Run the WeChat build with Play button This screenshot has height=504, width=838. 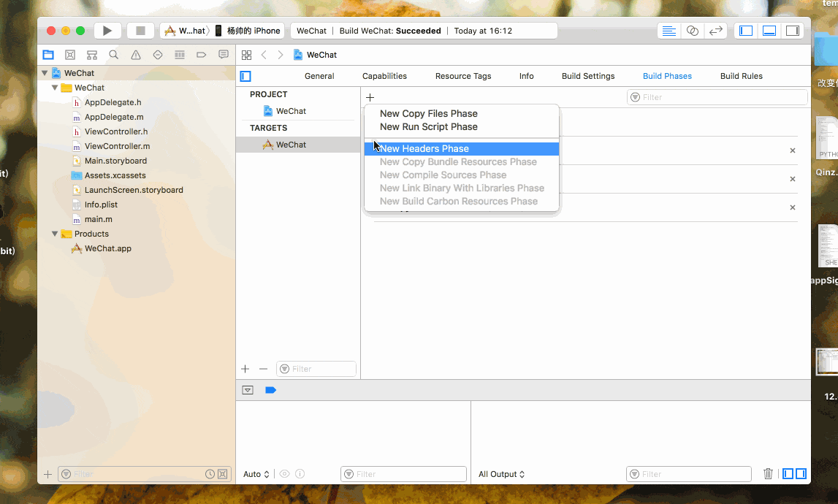pos(107,31)
